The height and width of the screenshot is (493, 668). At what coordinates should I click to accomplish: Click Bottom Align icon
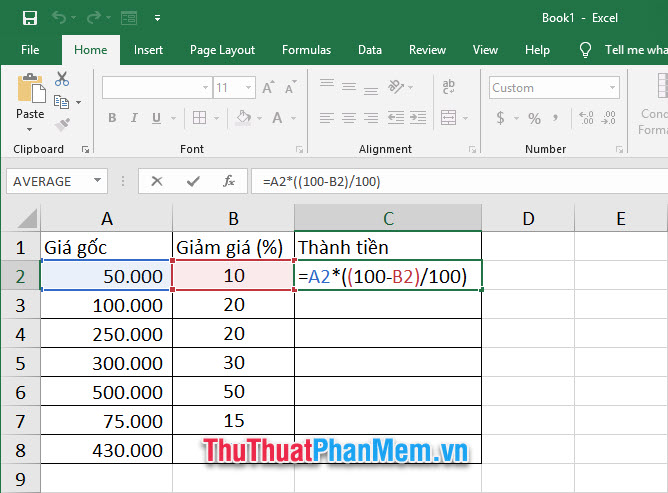[x=371, y=89]
